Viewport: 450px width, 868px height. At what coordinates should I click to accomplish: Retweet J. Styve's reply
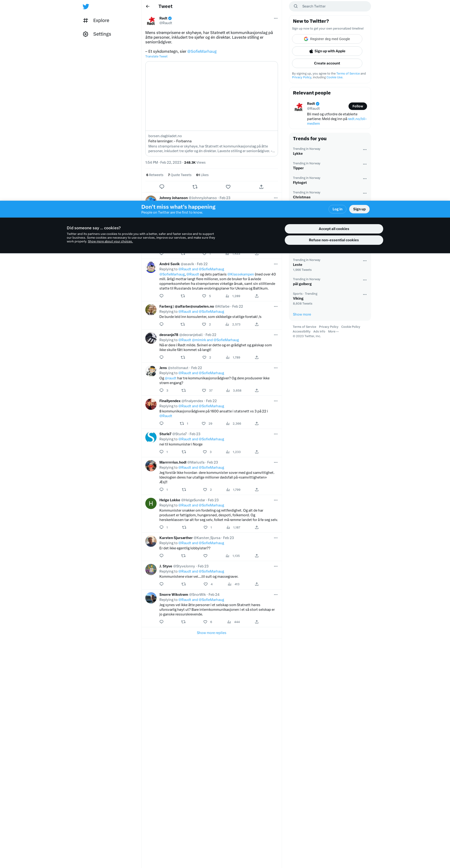tap(184, 584)
